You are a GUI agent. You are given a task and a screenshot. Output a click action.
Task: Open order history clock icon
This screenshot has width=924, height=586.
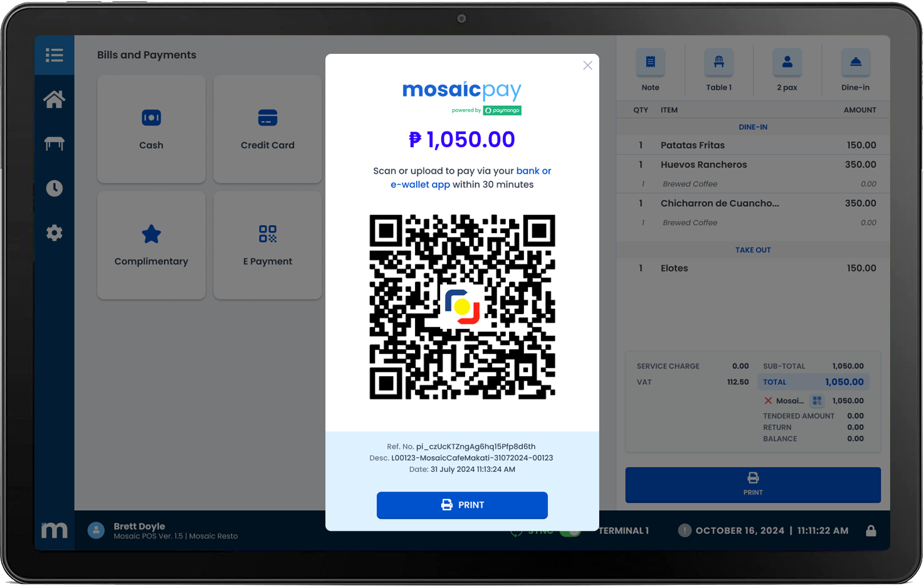click(x=55, y=188)
